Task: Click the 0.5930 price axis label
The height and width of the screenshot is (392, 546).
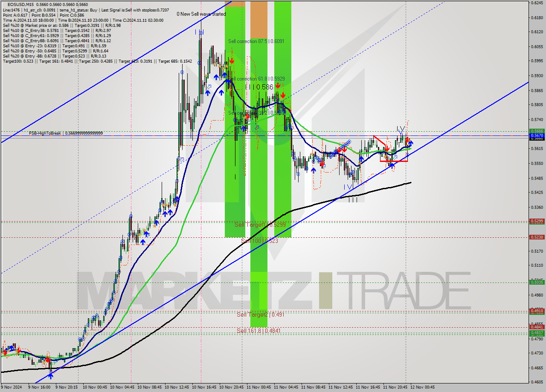Action: 537,76
